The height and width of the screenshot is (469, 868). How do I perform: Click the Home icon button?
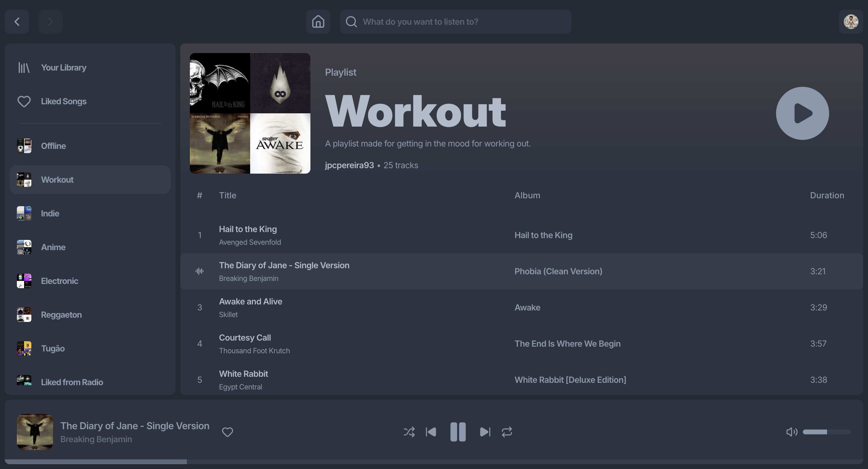point(318,22)
